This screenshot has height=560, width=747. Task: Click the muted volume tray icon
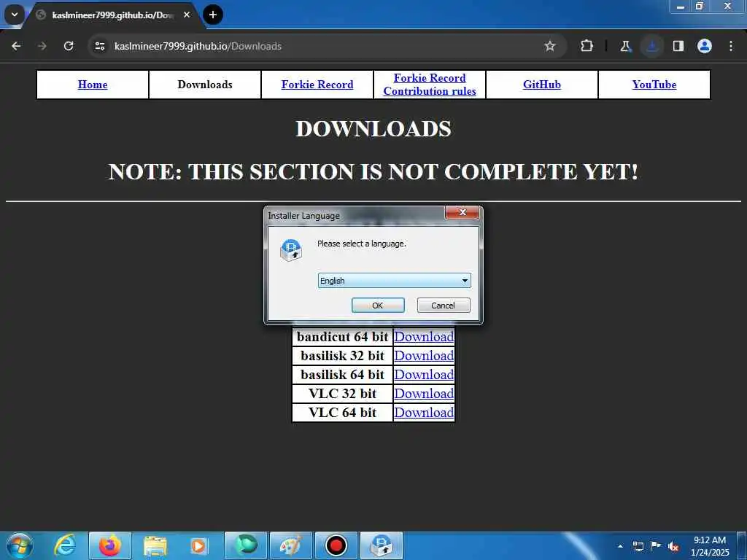coord(673,546)
